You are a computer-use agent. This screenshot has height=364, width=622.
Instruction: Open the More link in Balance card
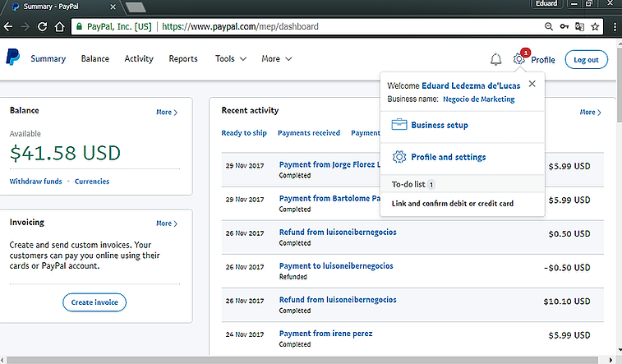pos(167,113)
